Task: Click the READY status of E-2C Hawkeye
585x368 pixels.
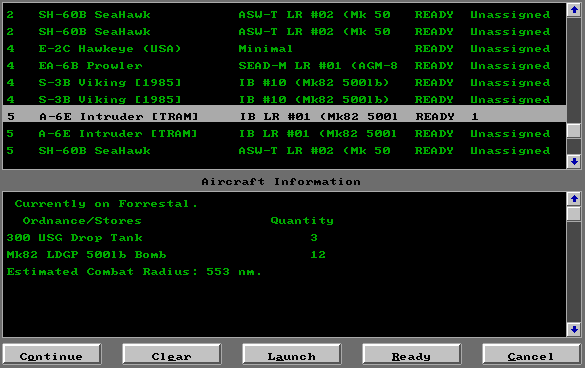Action: click(x=434, y=49)
